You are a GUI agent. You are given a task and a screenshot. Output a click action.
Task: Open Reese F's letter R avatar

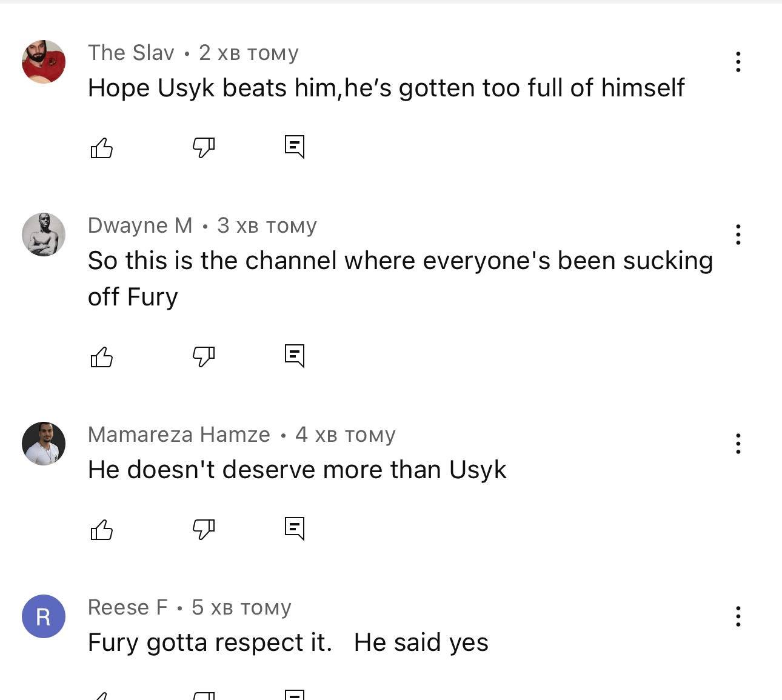tap(44, 616)
